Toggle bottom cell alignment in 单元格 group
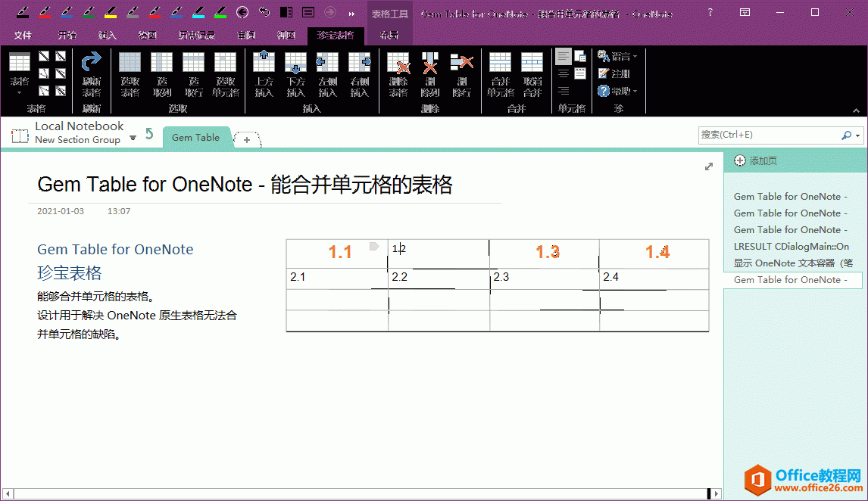 562,90
